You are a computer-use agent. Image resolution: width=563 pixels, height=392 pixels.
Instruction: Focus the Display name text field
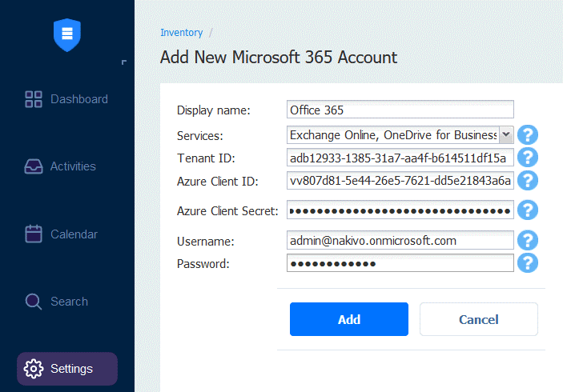coord(400,110)
